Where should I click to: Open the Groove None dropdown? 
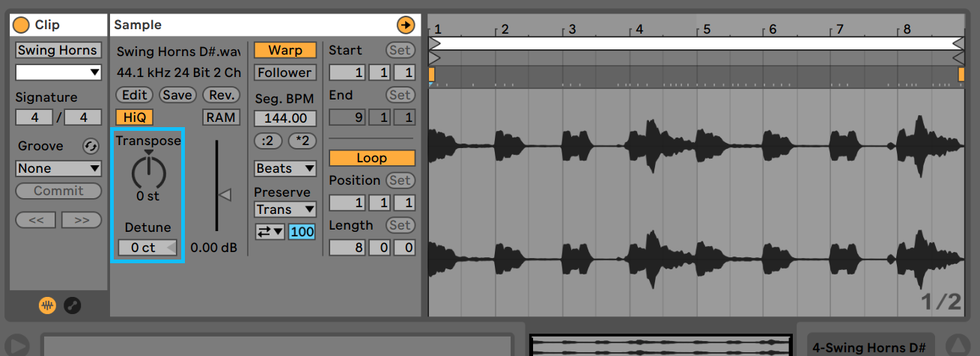[x=58, y=168]
